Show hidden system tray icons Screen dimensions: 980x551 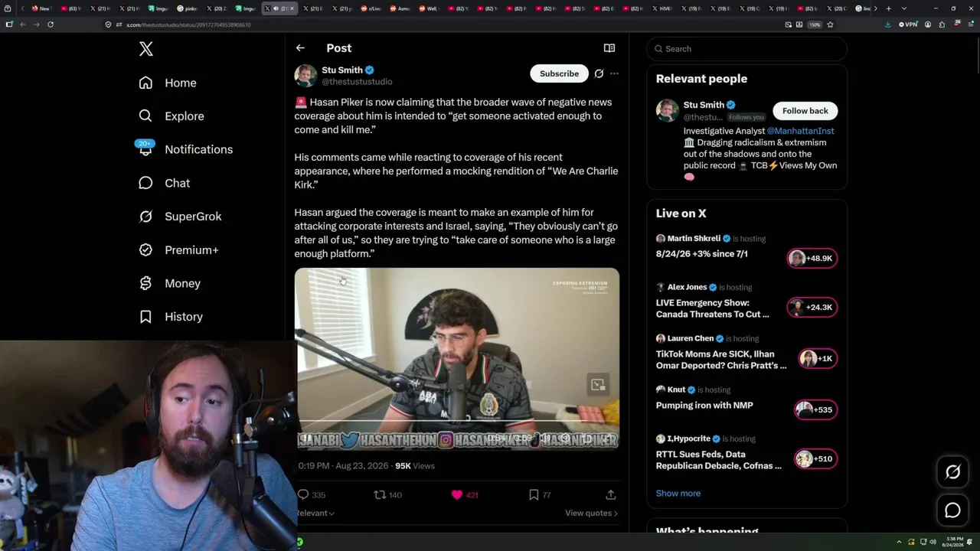[900, 542]
